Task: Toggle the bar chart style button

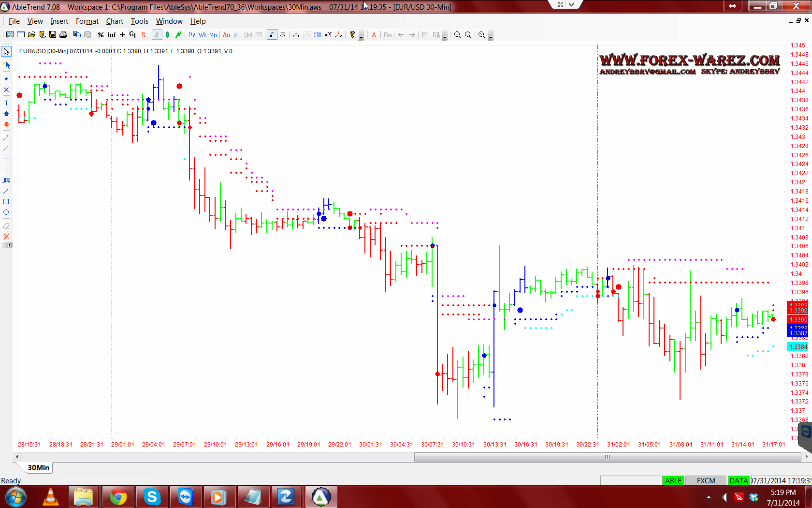Action: [157, 35]
